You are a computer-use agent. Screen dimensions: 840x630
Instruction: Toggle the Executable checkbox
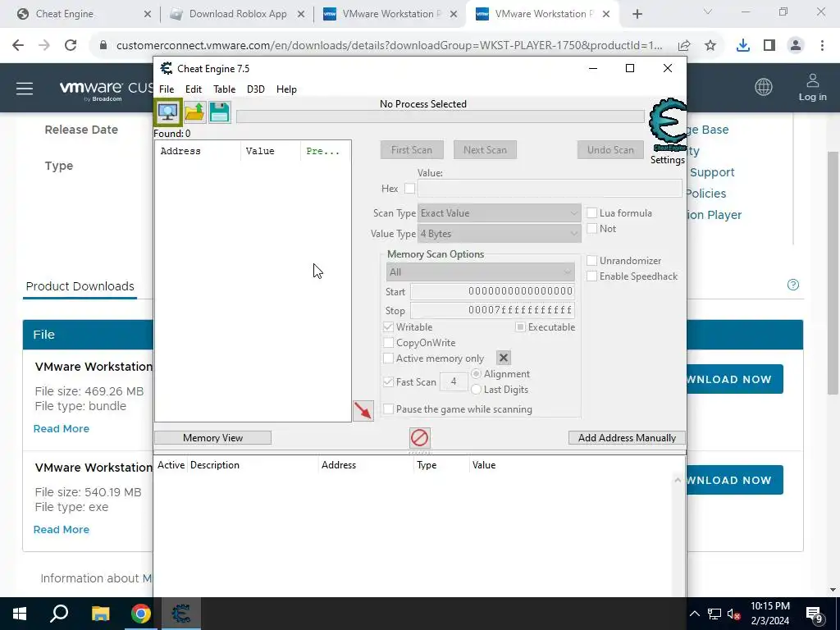(520, 326)
